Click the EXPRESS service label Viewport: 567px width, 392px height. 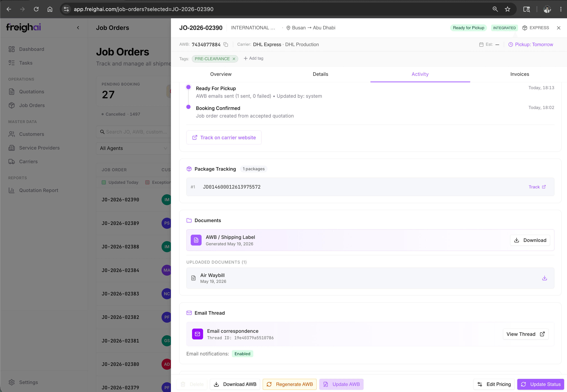tap(536, 28)
